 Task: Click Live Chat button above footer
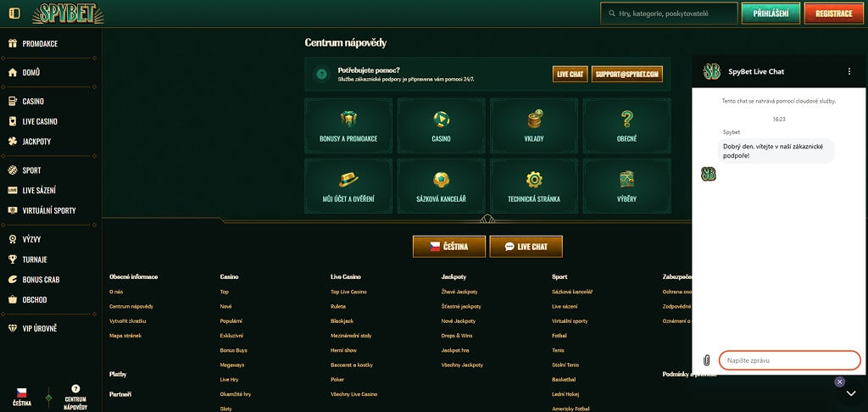pyautogui.click(x=526, y=247)
